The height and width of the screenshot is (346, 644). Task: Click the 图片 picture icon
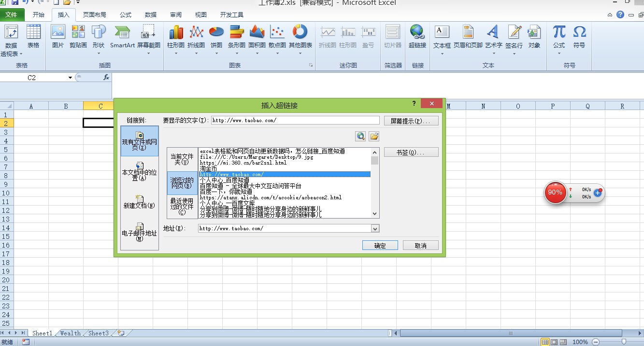click(58, 37)
